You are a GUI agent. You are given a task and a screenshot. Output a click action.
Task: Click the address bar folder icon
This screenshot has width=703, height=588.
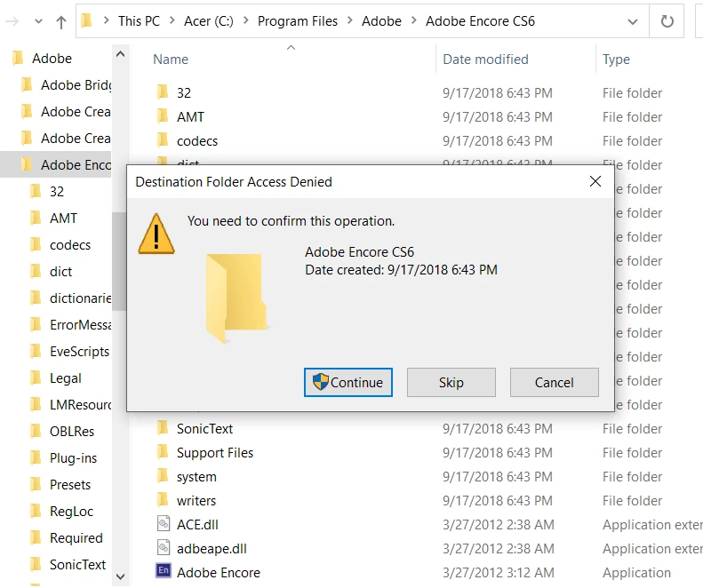pyautogui.click(x=86, y=20)
